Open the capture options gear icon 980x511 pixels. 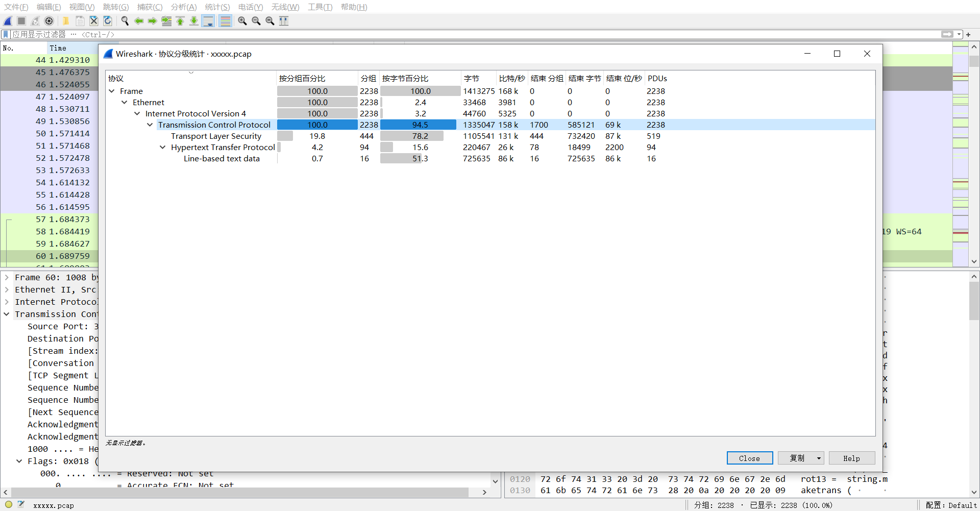49,21
